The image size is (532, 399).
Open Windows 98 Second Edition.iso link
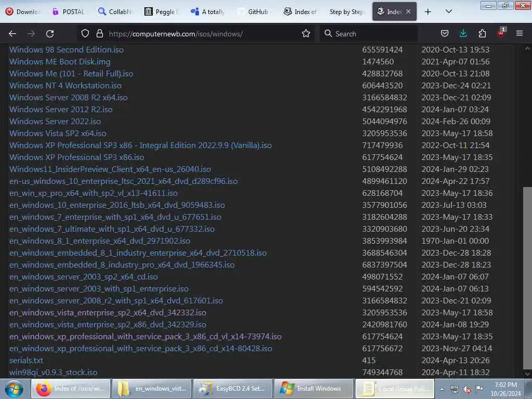(x=66, y=49)
